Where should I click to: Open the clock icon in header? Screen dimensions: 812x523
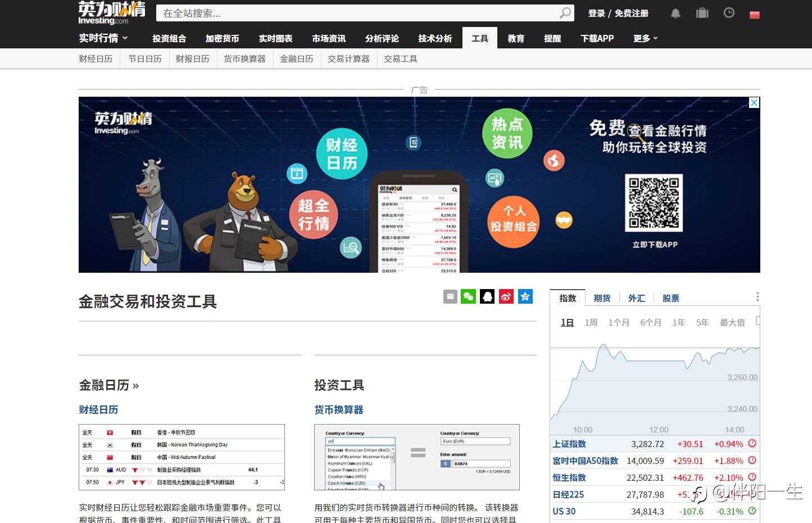[729, 12]
